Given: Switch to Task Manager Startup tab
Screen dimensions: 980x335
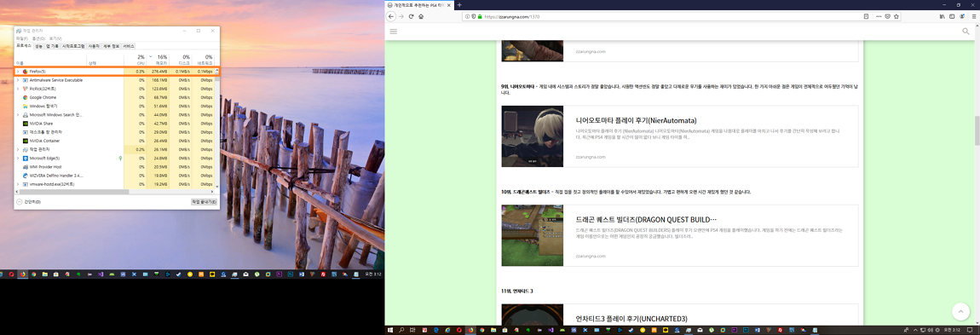Looking at the screenshot, I should (x=73, y=46).
